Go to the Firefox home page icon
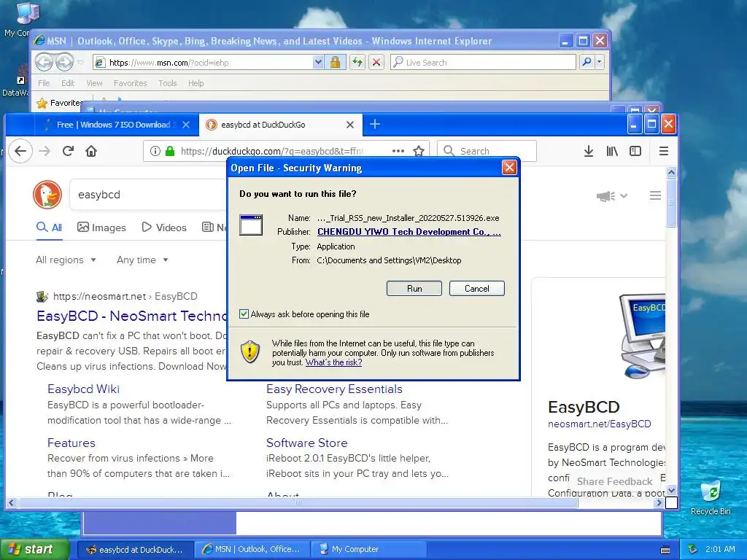The height and width of the screenshot is (560, 747). tap(91, 151)
